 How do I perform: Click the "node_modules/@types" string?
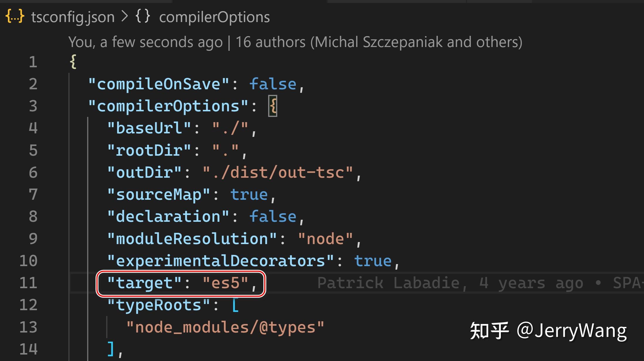click(x=225, y=327)
